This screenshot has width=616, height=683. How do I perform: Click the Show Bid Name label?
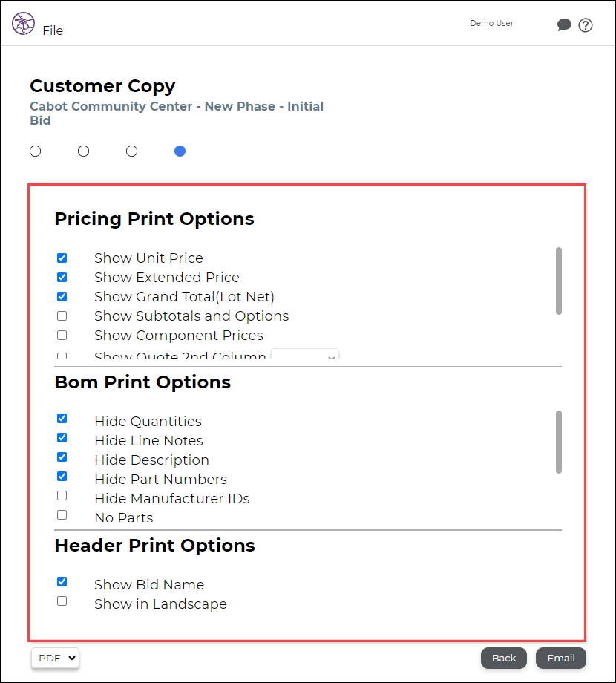click(149, 584)
